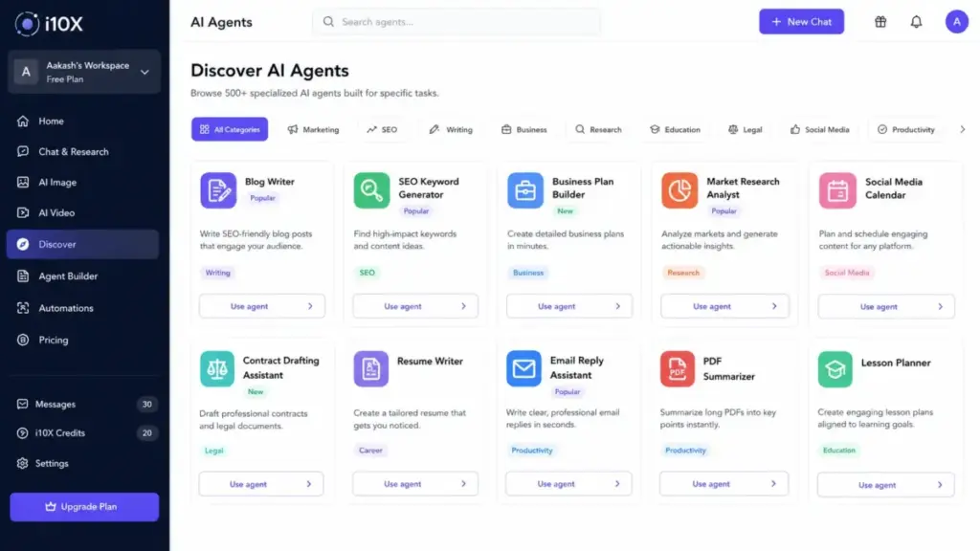Click the Pricing sidebar icon
980x551 pixels.
click(x=23, y=340)
